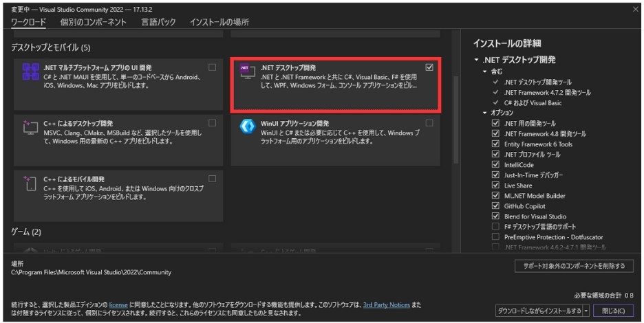
Task: Click the デスクトップとモバイル (5) heading
Action: coord(50,47)
